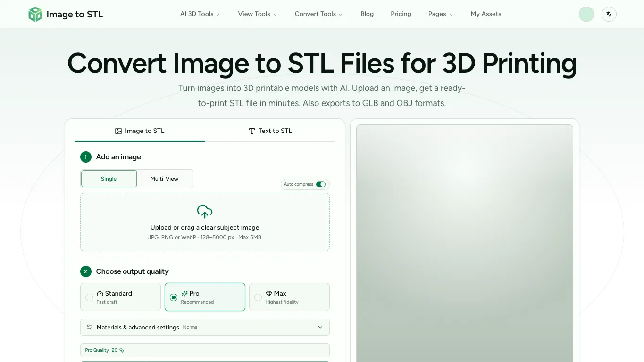Open My Assets

(486, 14)
